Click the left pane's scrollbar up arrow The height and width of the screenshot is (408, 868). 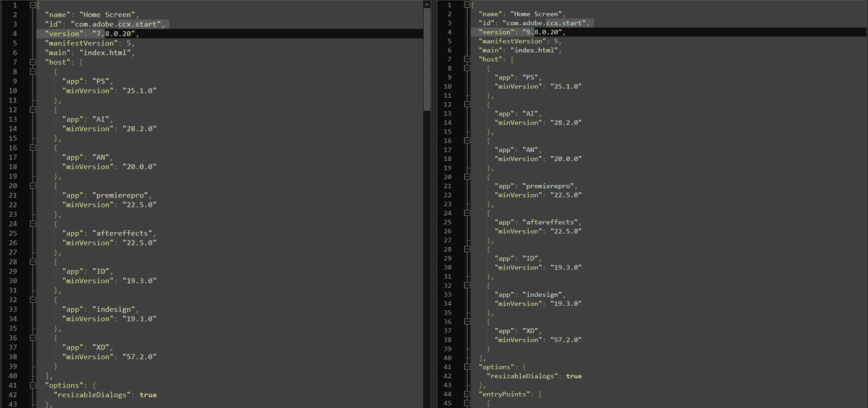click(427, 4)
